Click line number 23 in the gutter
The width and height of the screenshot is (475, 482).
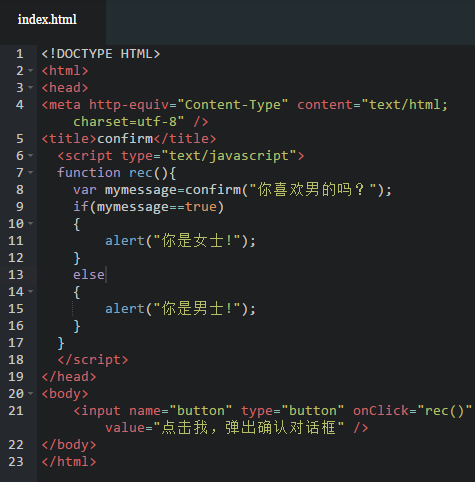click(16, 462)
